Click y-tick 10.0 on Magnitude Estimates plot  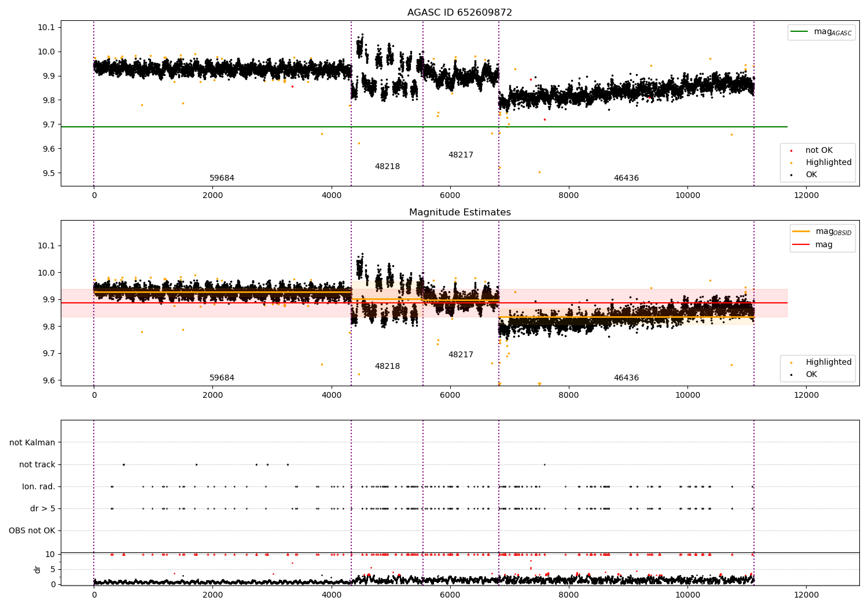47,273
